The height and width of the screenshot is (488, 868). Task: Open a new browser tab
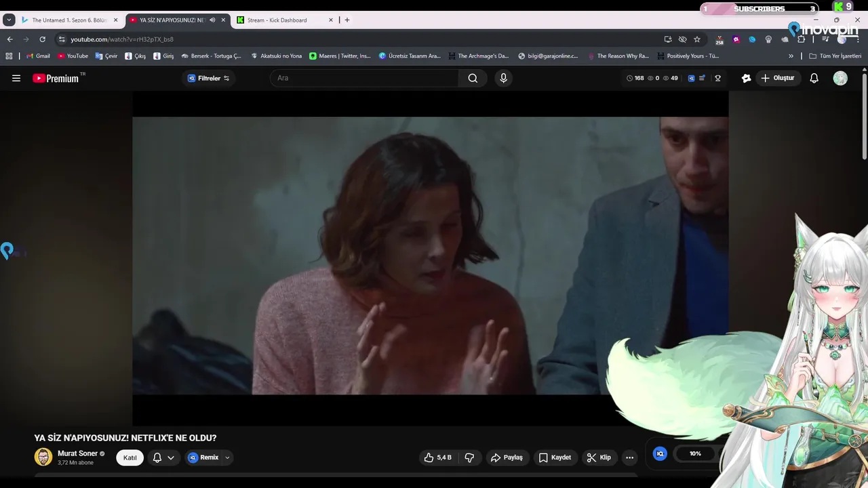[347, 20]
